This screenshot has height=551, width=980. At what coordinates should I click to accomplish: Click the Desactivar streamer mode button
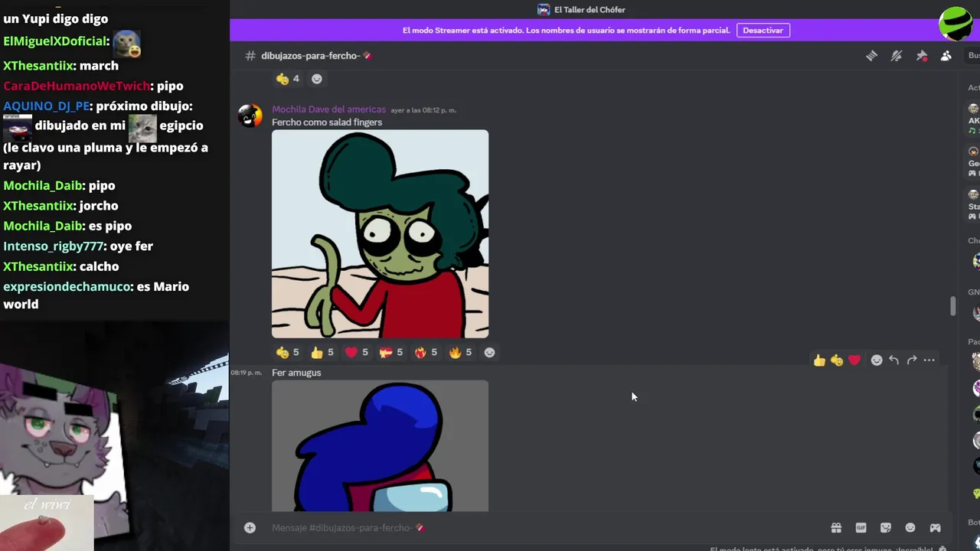click(x=763, y=31)
